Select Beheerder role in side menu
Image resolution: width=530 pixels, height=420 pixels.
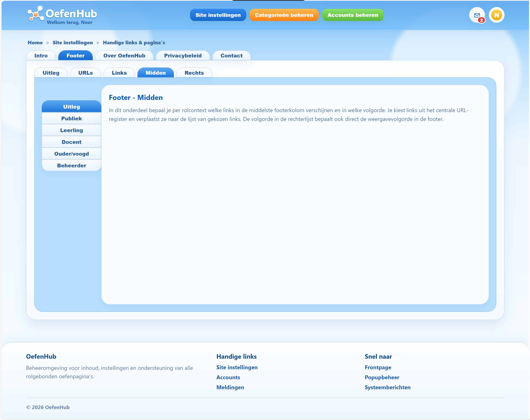point(72,166)
